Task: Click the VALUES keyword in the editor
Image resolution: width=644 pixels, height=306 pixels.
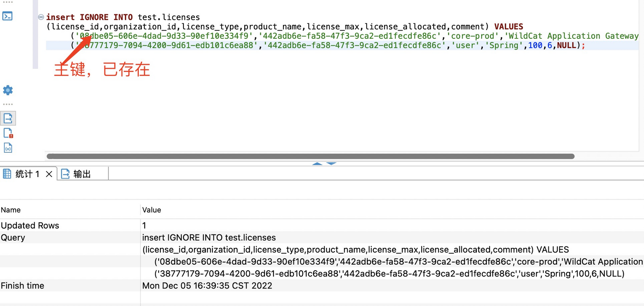Action: point(508,27)
